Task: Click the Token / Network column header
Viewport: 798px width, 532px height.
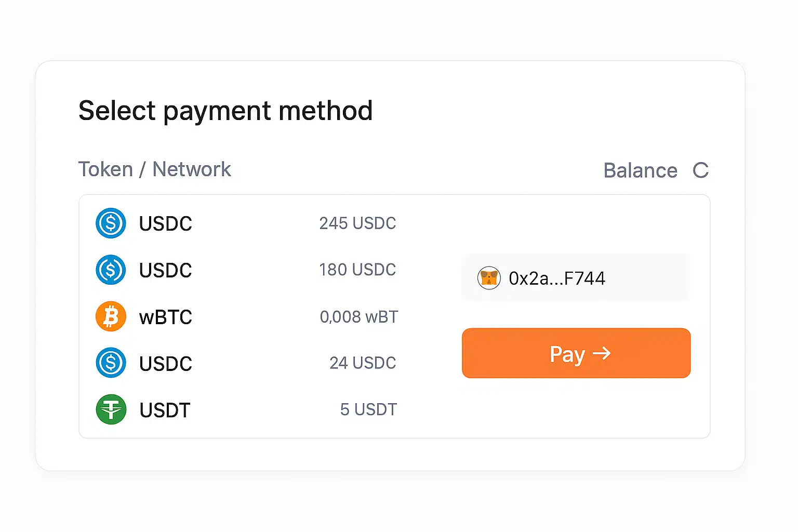Action: (x=154, y=169)
